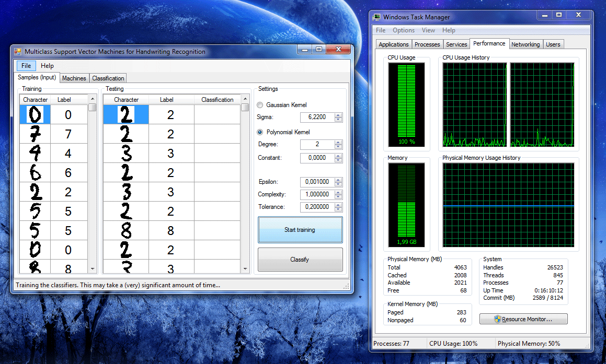The height and width of the screenshot is (364, 606).
Task: Open Task Manager's File menu
Action: click(381, 30)
